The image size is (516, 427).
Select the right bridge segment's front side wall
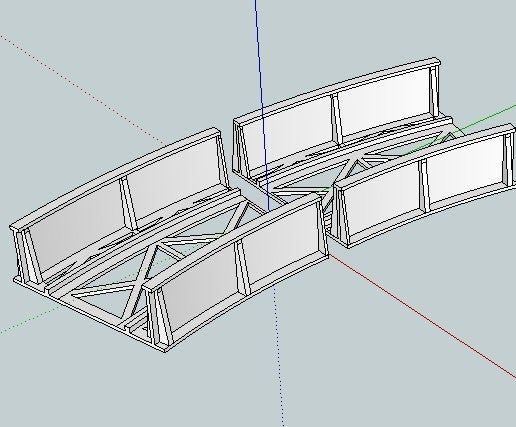(425, 185)
